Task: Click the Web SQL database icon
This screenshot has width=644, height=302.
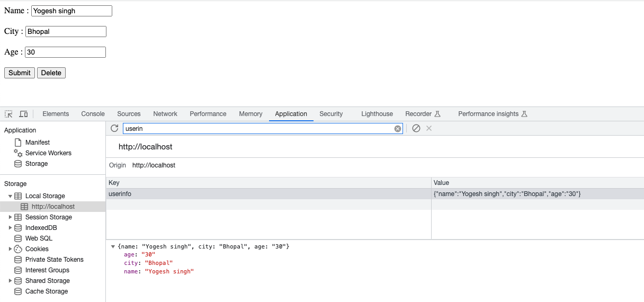Action: pyautogui.click(x=18, y=238)
